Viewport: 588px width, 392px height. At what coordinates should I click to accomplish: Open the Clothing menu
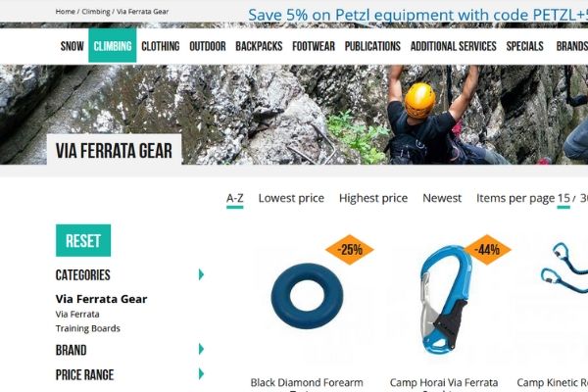[x=161, y=46]
